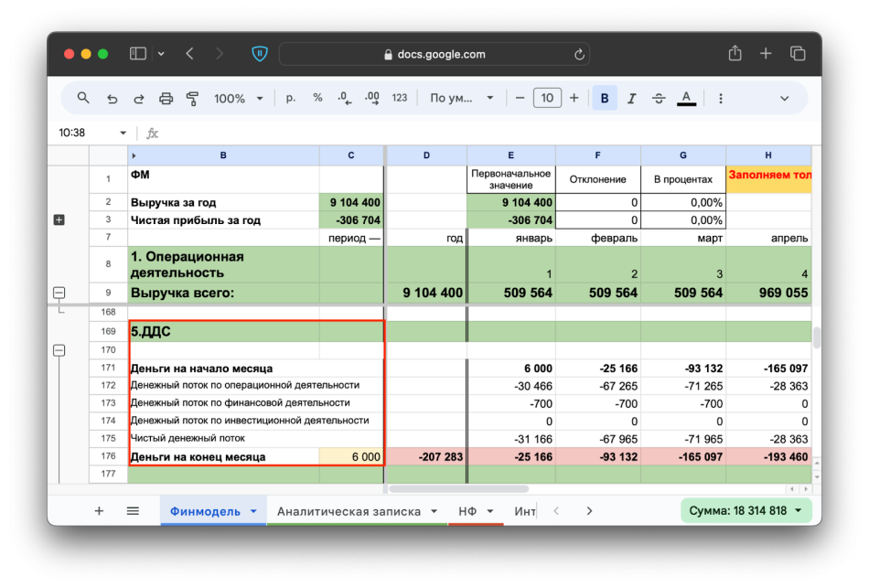Click the Сумма: 18 314 818 button

746,511
